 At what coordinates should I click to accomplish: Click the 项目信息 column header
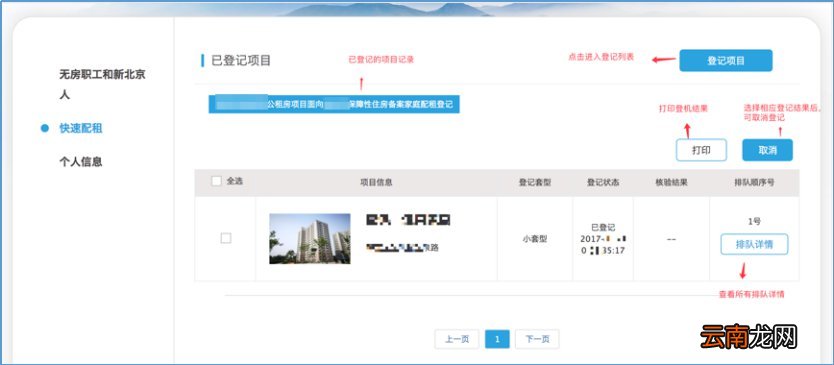tap(376, 182)
